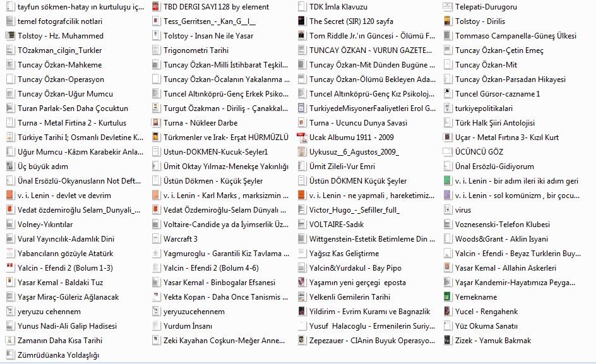Select 'Ümit Zileli-Vur Emri' file name
This screenshot has height=364, width=596.
(342, 167)
